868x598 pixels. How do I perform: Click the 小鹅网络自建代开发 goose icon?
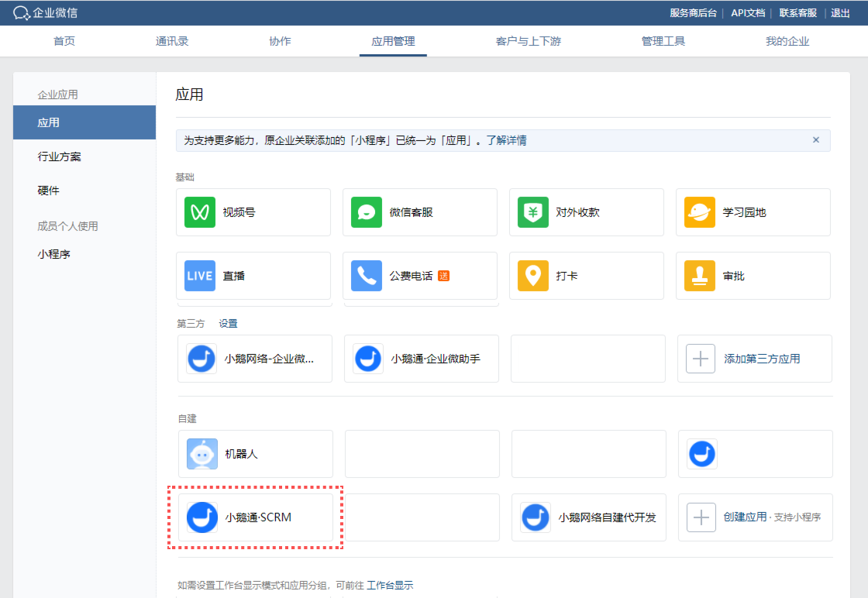click(x=536, y=517)
